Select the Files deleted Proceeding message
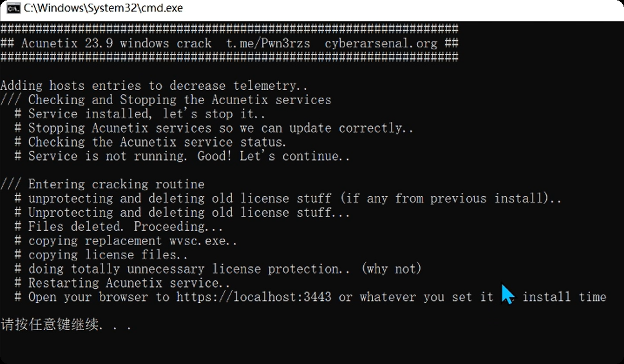Image resolution: width=624 pixels, height=364 pixels. 118,226
